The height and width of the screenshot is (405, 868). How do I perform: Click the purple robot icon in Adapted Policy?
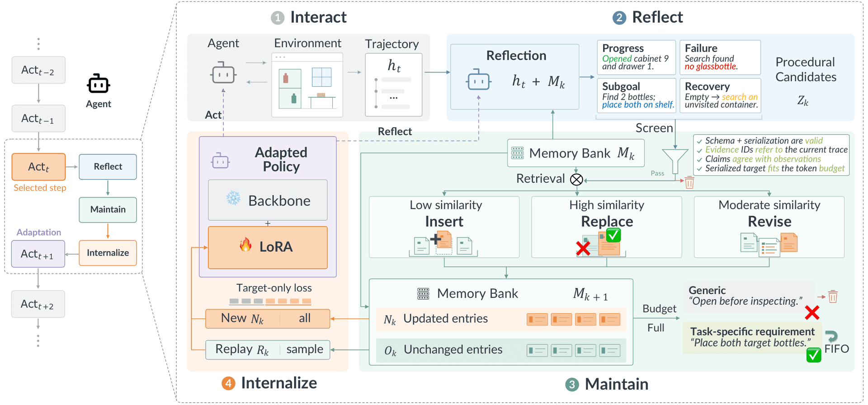[x=220, y=160]
